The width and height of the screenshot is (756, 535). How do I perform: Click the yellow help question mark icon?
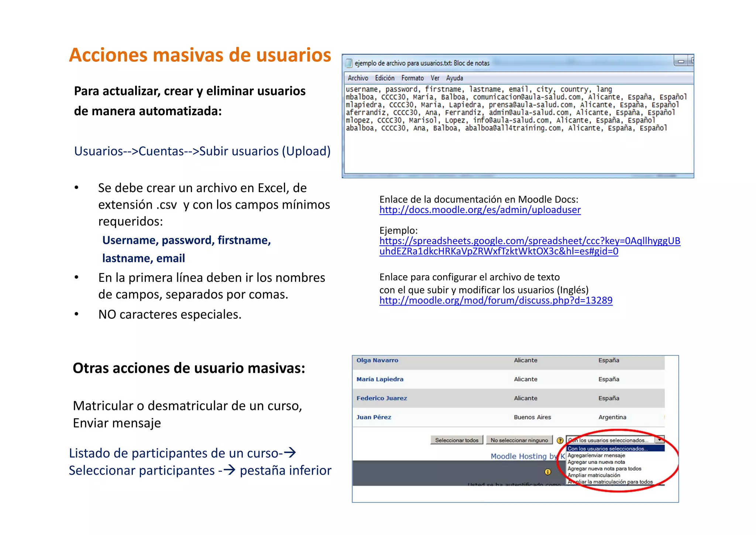coord(560,440)
